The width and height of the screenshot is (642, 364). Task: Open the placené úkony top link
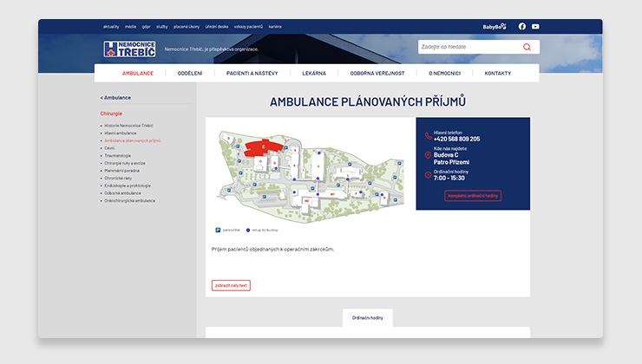(x=187, y=27)
